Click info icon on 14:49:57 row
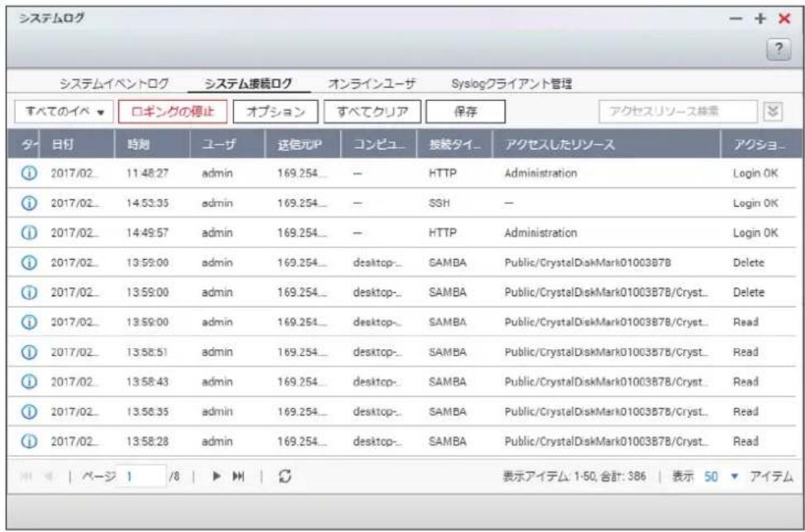 coord(29,233)
